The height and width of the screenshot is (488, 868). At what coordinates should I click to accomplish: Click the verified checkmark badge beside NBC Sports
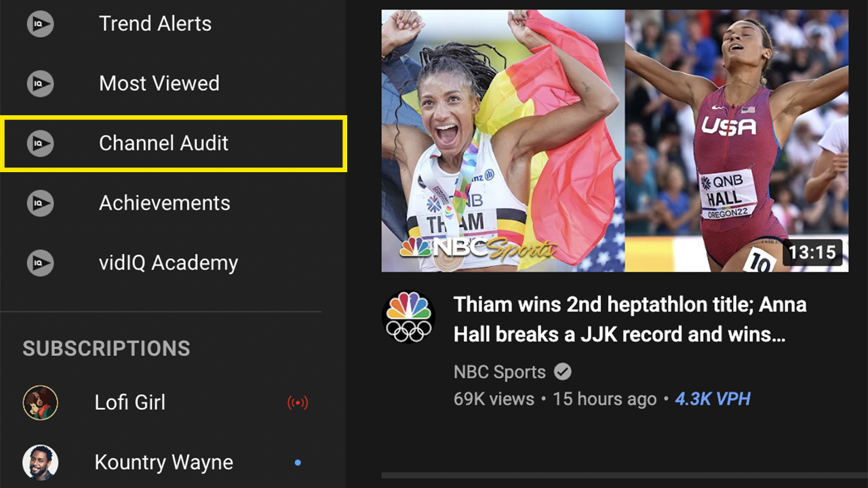[562, 371]
